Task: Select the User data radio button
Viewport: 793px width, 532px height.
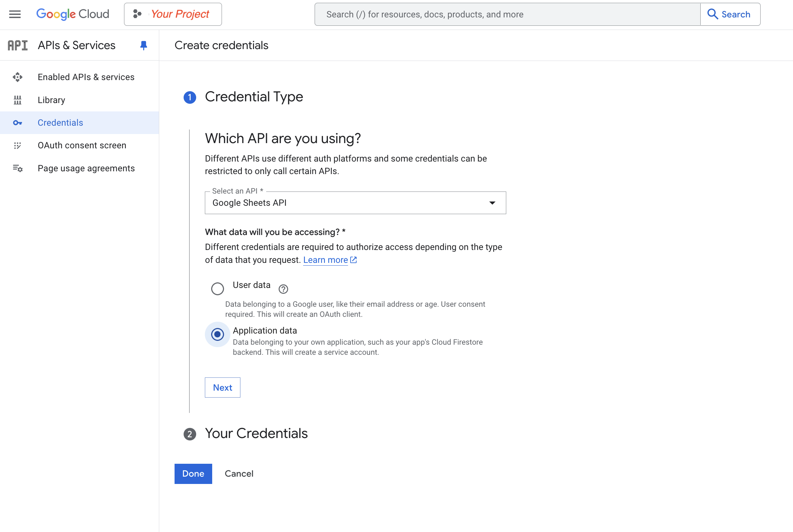Action: click(217, 289)
